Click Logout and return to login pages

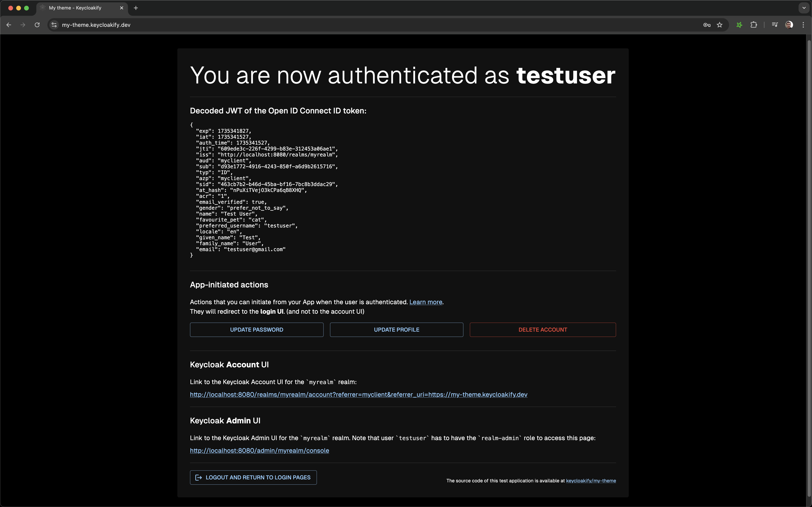[253, 477]
